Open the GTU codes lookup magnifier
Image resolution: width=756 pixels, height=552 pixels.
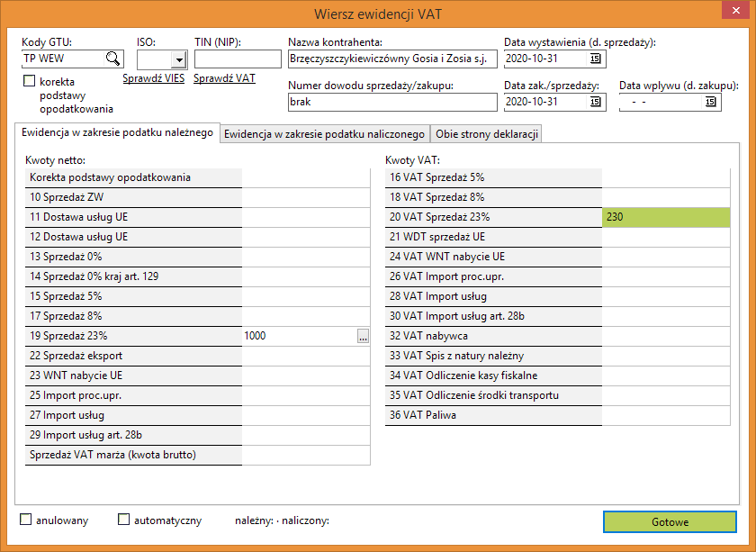tap(112, 59)
